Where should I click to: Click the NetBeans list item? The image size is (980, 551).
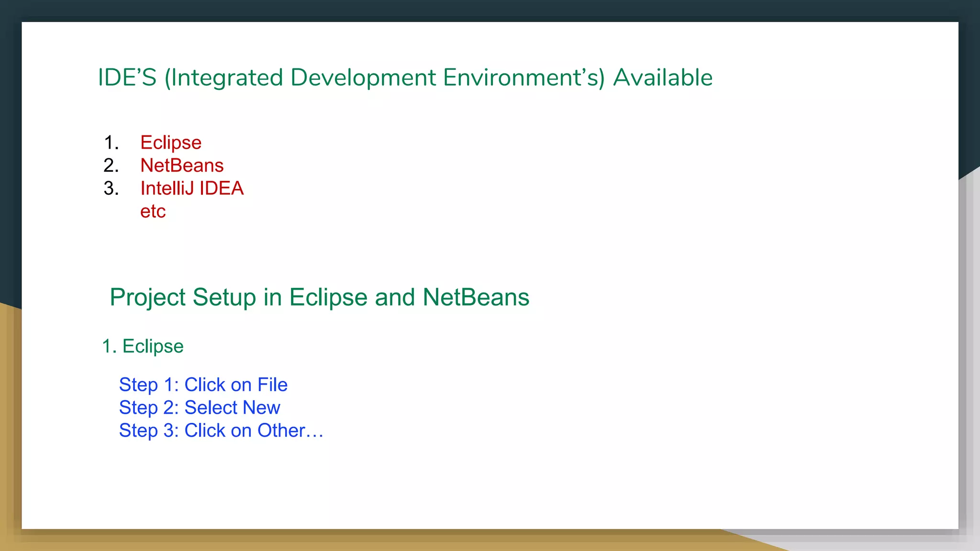pos(182,165)
